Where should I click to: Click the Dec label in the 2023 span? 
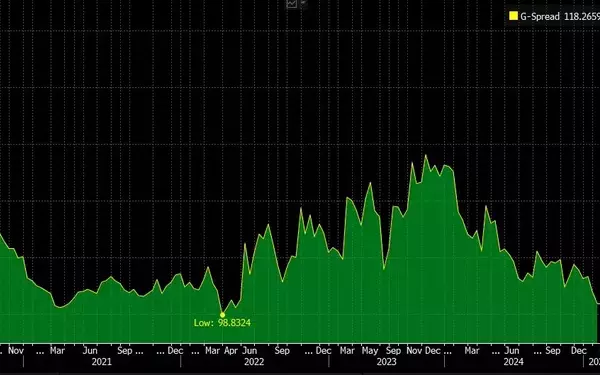click(433, 351)
